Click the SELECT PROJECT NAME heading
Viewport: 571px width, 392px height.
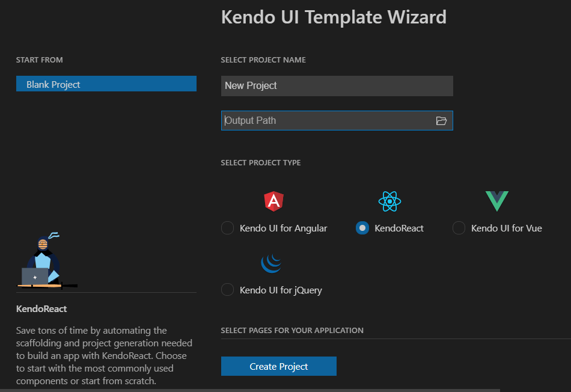(263, 60)
